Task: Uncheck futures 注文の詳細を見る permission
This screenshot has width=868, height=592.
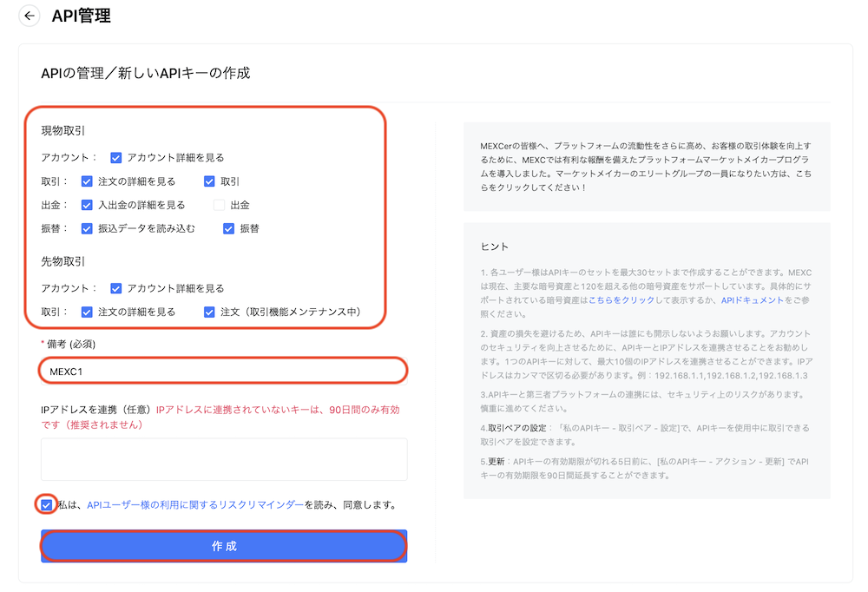Action: pyautogui.click(x=87, y=312)
